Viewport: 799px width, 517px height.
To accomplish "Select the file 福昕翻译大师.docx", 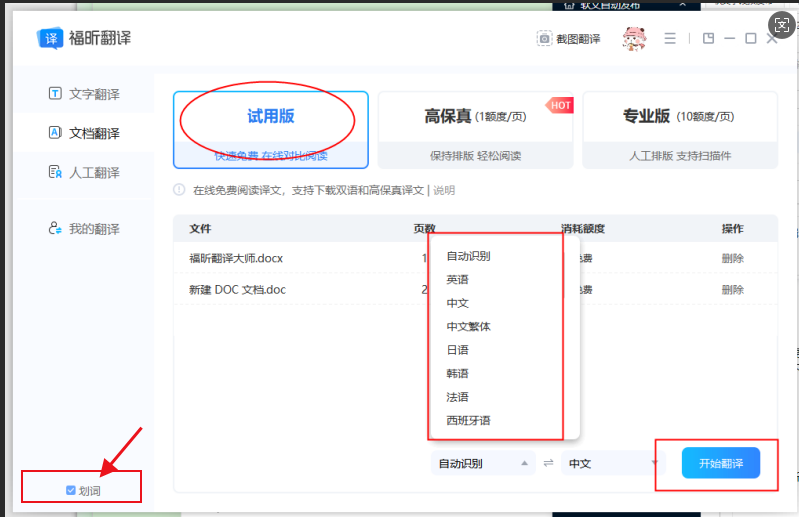I will (x=236, y=258).
